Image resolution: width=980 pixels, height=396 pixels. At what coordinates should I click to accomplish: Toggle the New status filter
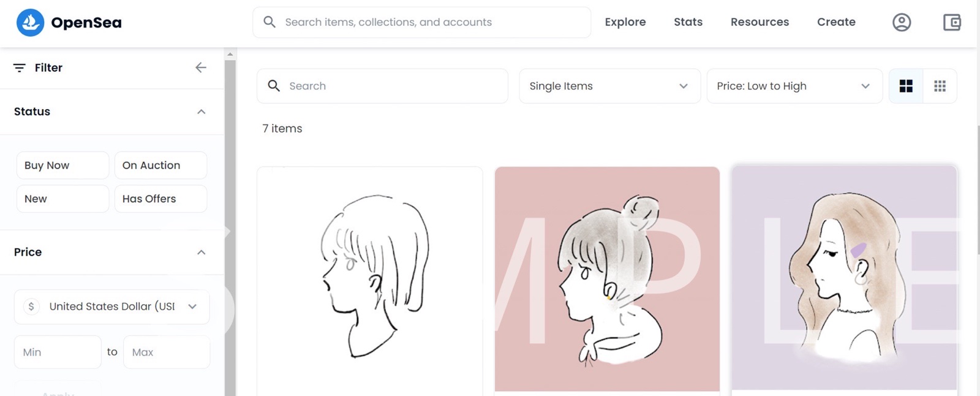(x=62, y=199)
